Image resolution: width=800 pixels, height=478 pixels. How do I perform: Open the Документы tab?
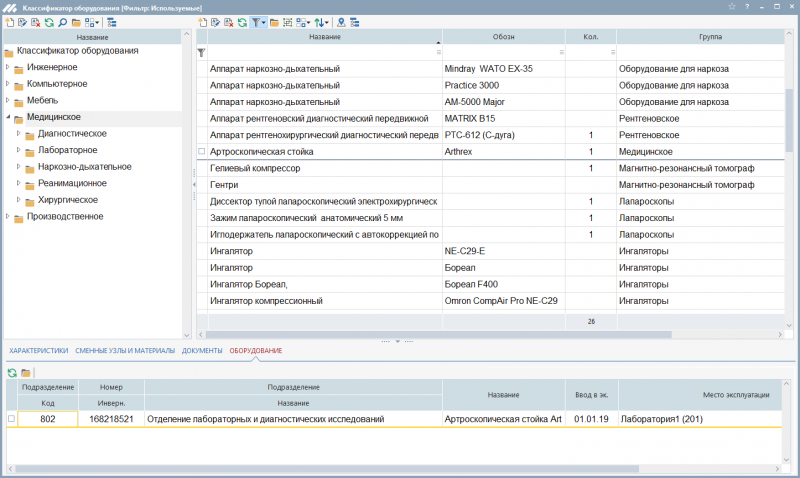pos(202,351)
